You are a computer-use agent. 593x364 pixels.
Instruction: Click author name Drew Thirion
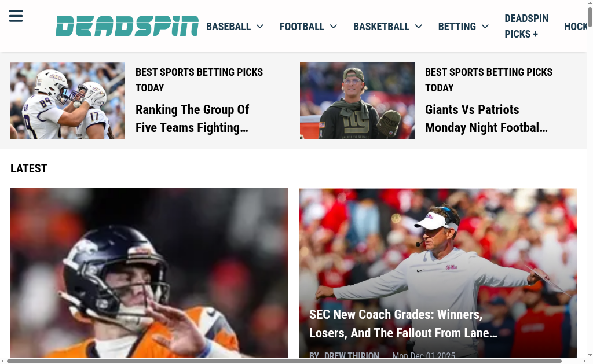(352, 355)
